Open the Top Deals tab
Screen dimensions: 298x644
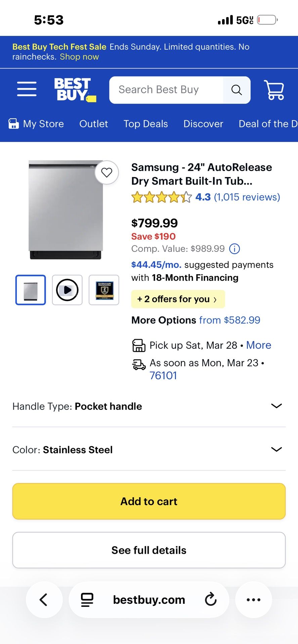tap(145, 124)
